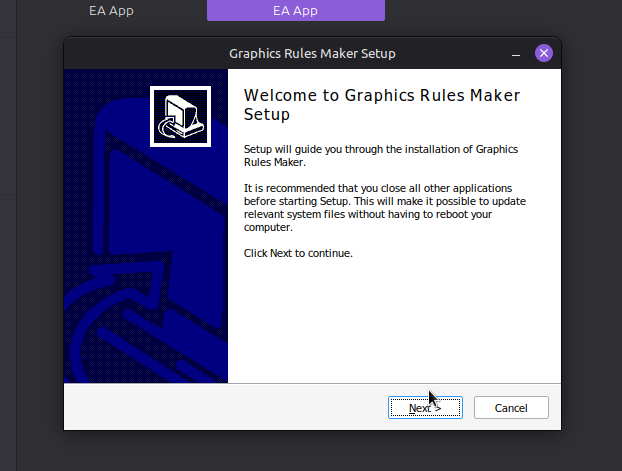Click the installer computer icon
Screen dimensions: 622x471
[x=180, y=116]
